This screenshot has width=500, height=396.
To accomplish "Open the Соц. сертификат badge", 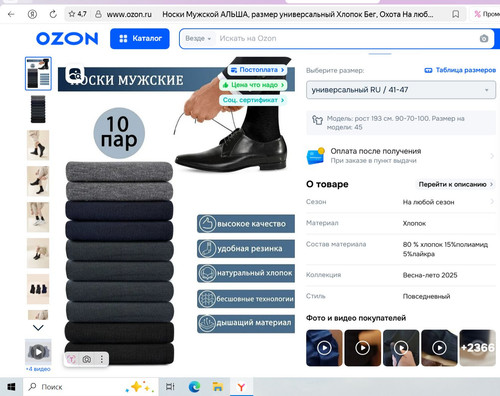I will [x=253, y=100].
